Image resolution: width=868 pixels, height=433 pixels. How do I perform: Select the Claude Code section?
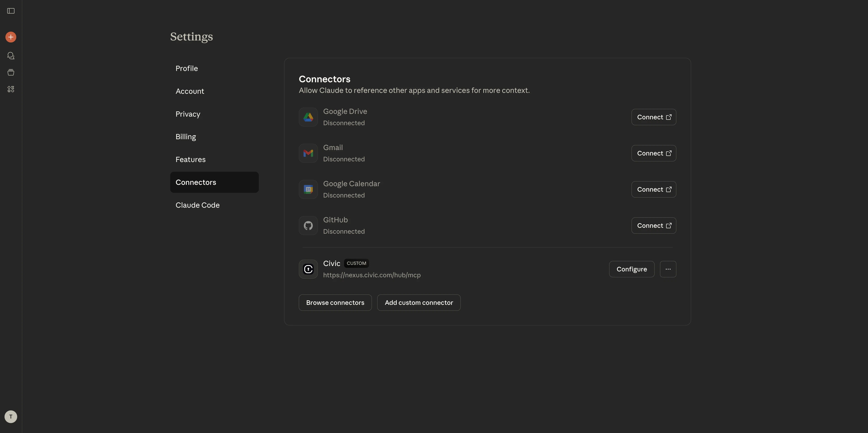pyautogui.click(x=198, y=205)
